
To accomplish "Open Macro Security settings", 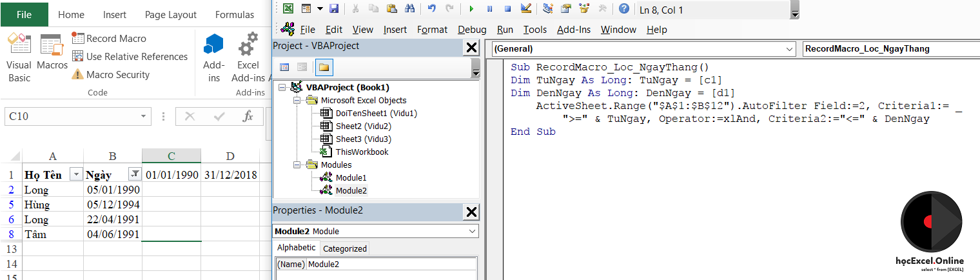I will pos(110,75).
